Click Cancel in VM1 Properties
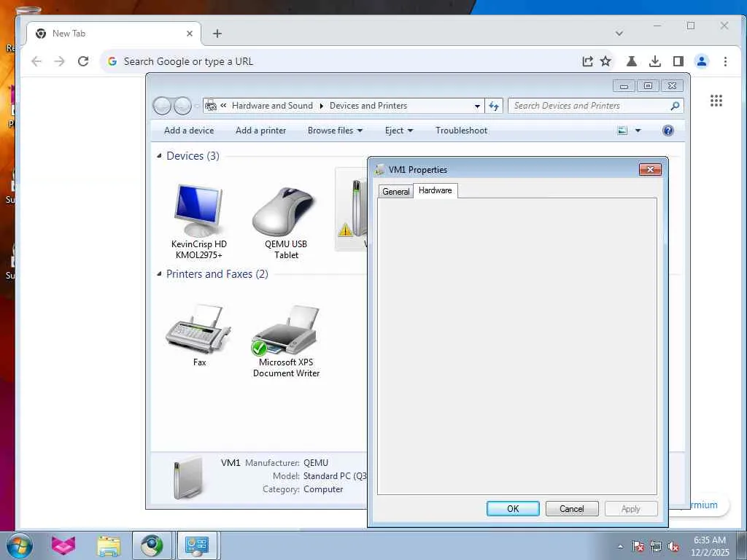This screenshot has height=560, width=747. tap(572, 508)
